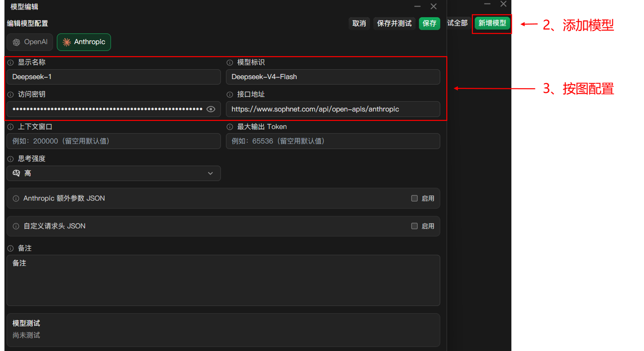Screen dimensions: 644x351
Task: Close the 模型编辑 dialog
Action: point(433,6)
